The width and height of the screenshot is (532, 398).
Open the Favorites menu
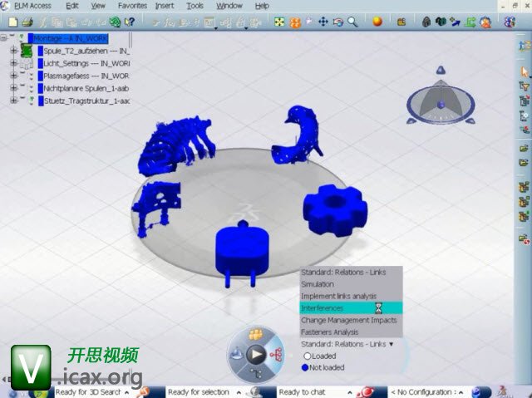tap(132, 6)
